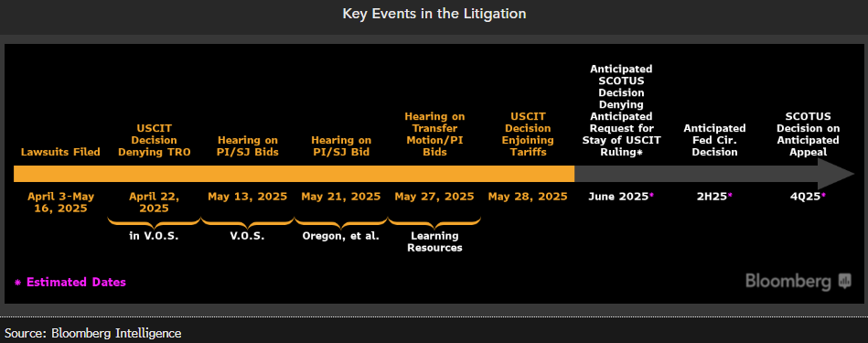Click the orange completed portion of timeline bar
The width and height of the screenshot is (868, 343).
click(294, 174)
